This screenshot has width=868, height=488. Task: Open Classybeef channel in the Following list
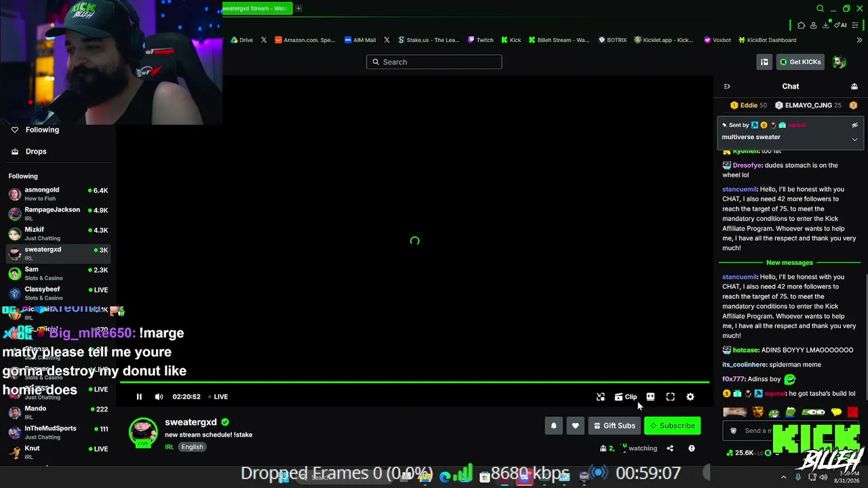pos(58,293)
